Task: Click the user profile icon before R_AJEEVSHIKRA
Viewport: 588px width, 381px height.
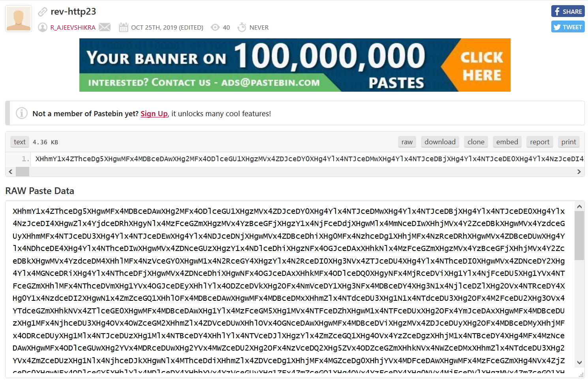Action: [43, 27]
